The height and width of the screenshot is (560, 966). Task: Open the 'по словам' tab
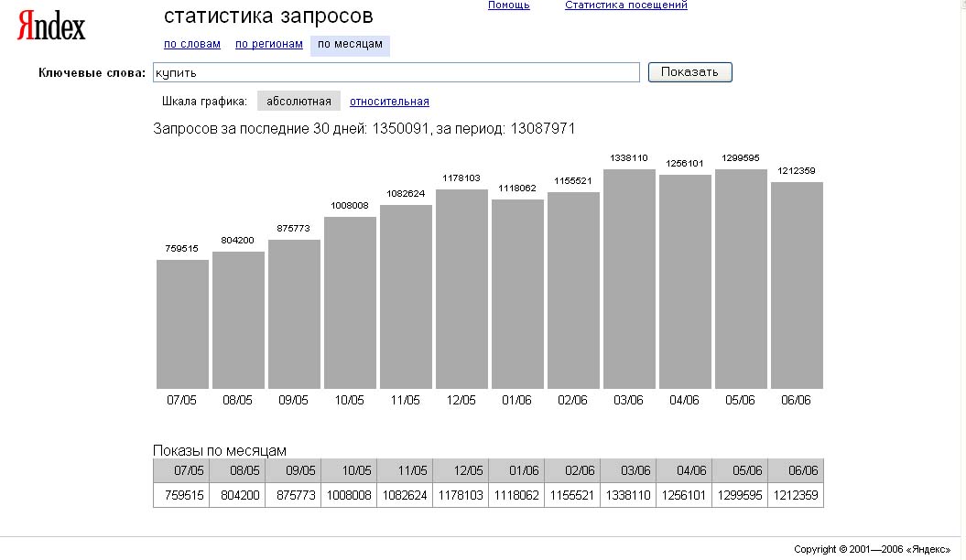point(191,44)
